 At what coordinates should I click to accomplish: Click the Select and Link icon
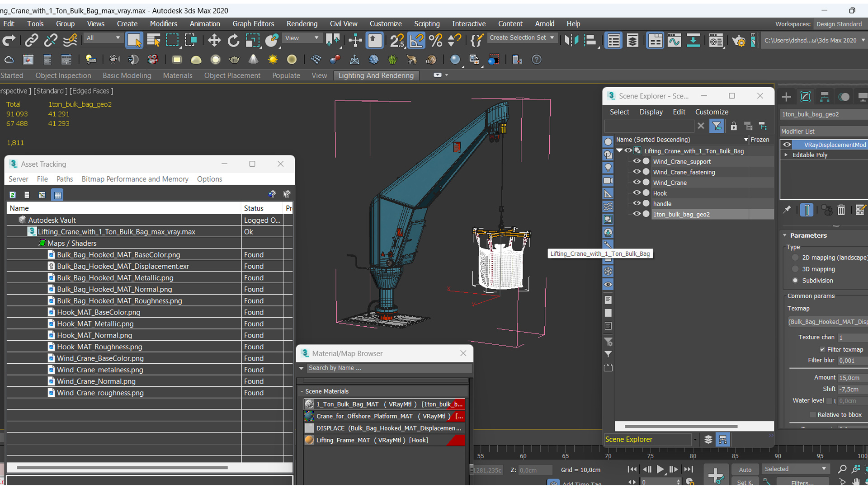[x=31, y=41]
